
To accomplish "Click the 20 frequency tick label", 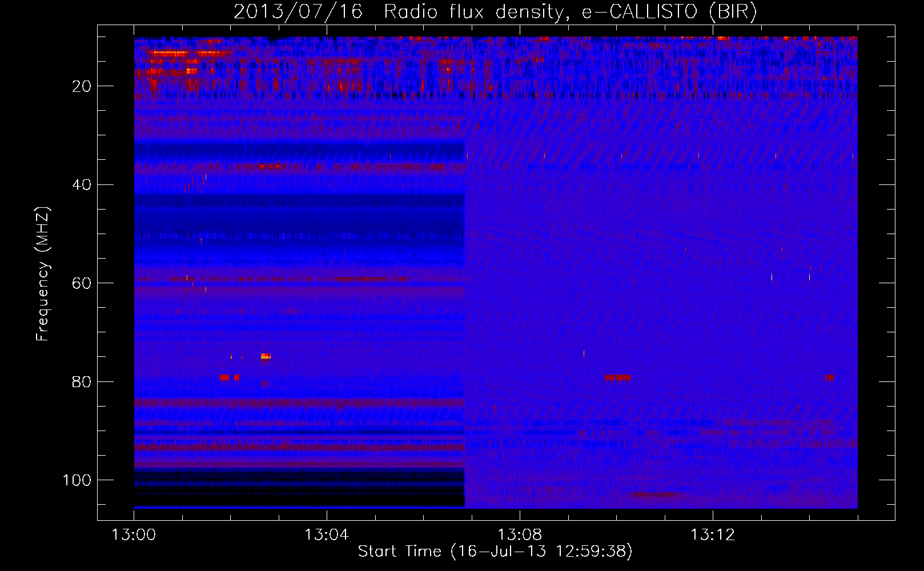I will pyautogui.click(x=82, y=86).
